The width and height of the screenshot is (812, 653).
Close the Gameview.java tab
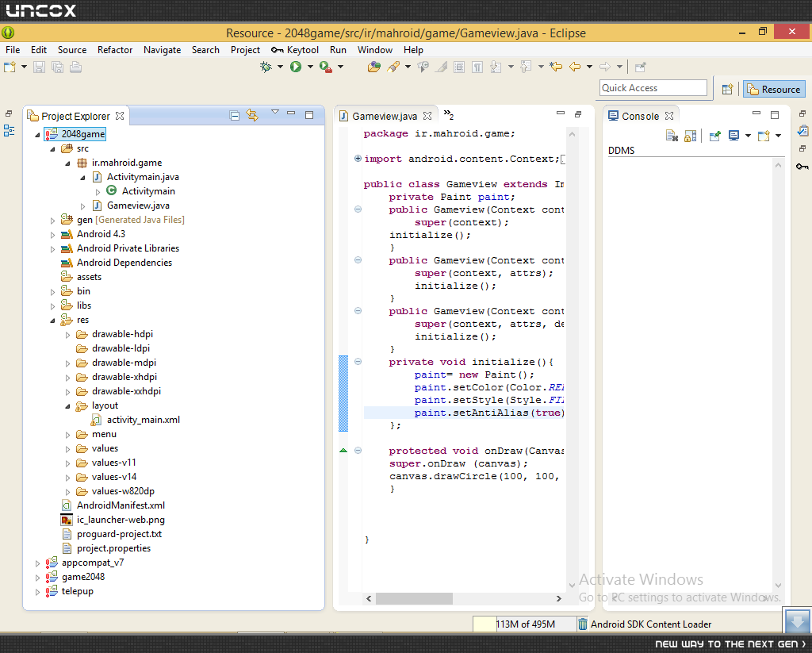pyautogui.click(x=427, y=116)
